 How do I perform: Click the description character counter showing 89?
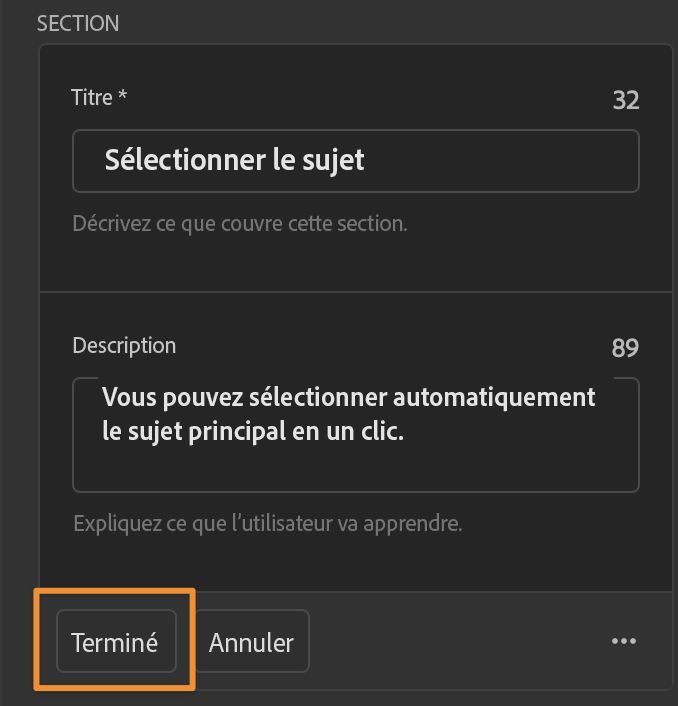pyautogui.click(x=625, y=348)
